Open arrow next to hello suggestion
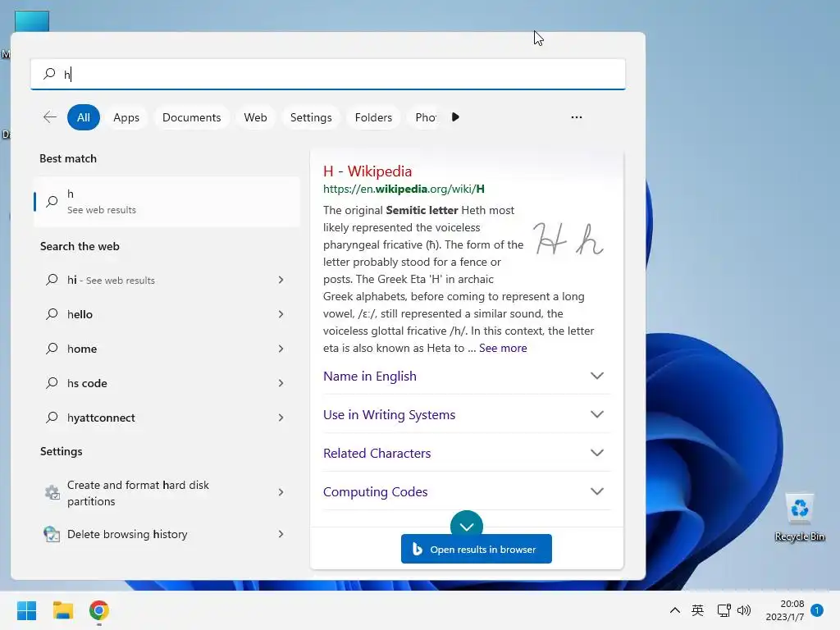The width and height of the screenshot is (840, 630). [281, 314]
